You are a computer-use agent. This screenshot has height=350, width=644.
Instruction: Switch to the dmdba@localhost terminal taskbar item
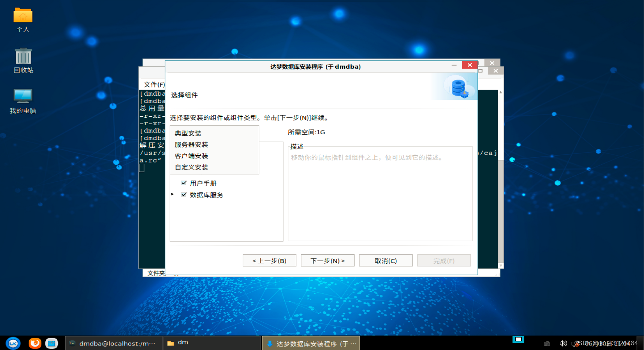tap(114, 343)
